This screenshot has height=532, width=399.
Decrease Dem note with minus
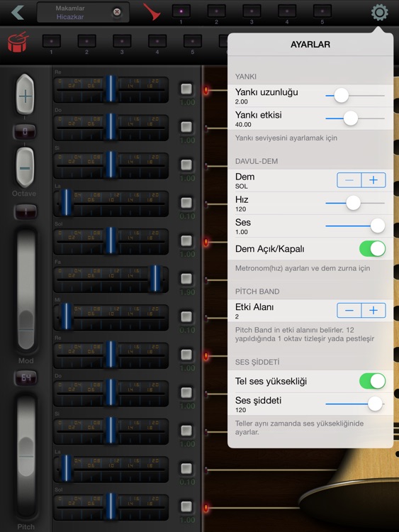(x=349, y=180)
